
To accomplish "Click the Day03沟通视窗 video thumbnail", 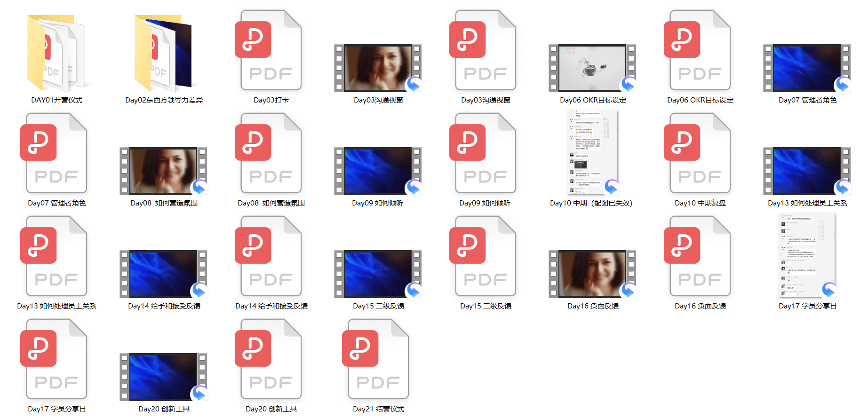I will [378, 68].
